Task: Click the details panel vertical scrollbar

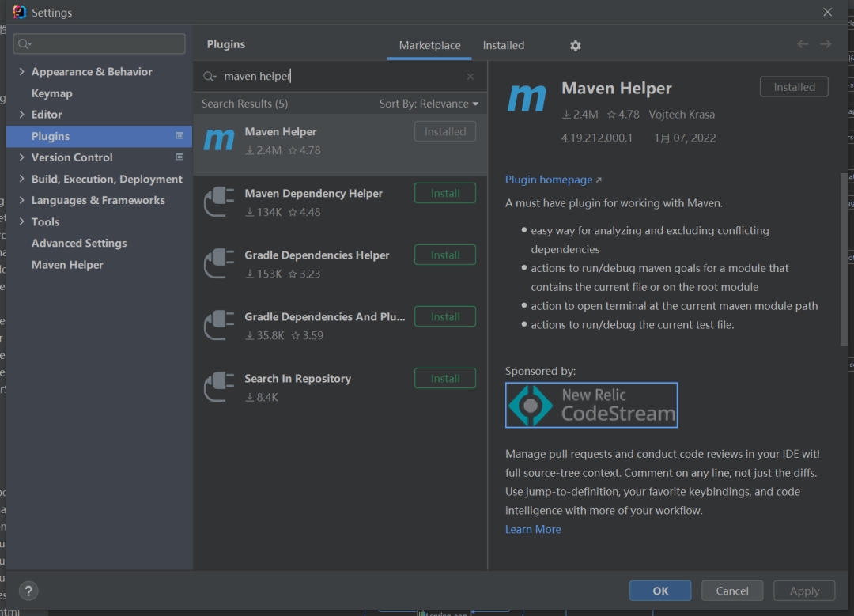Action: pyautogui.click(x=844, y=259)
